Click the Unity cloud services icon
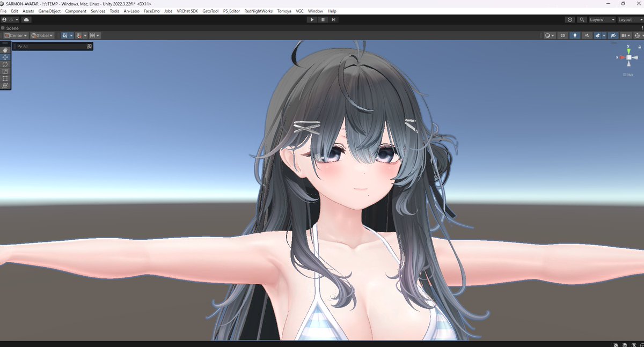644x347 pixels. click(26, 19)
